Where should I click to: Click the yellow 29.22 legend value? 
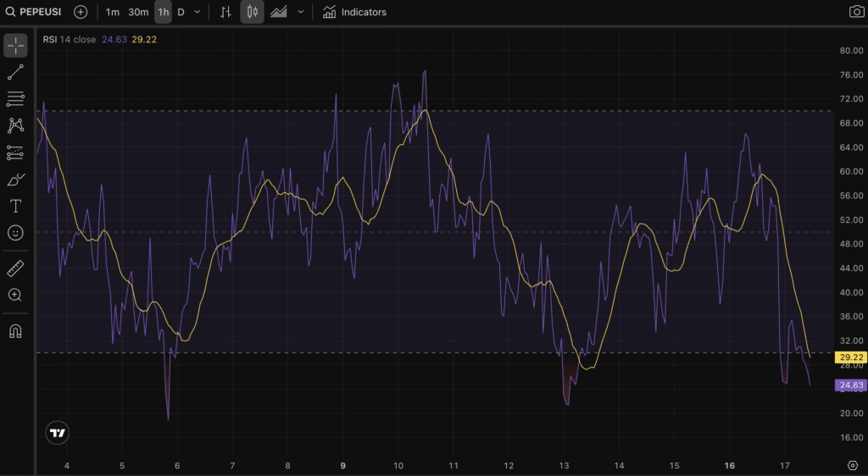[144, 40]
